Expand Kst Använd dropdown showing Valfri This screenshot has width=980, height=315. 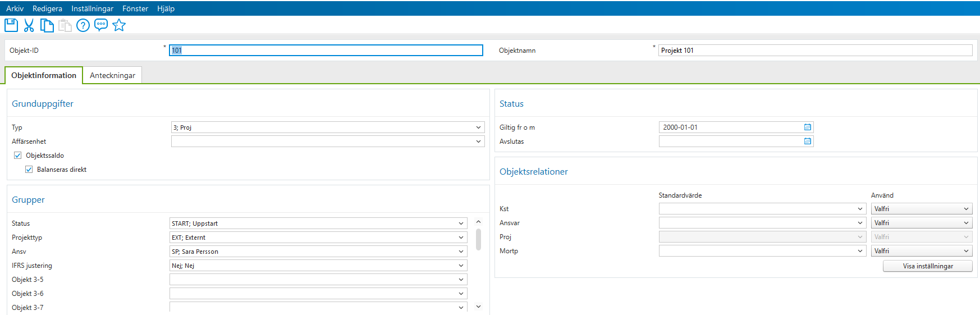coord(966,209)
